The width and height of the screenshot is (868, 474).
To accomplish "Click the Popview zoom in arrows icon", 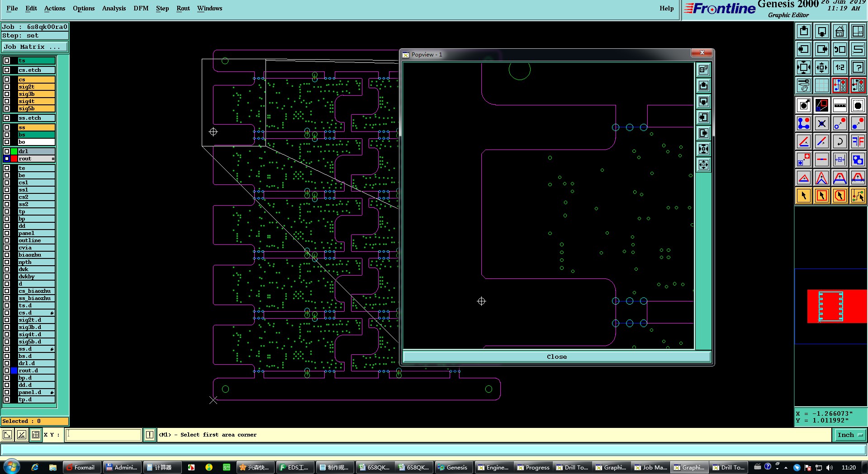I will (703, 149).
